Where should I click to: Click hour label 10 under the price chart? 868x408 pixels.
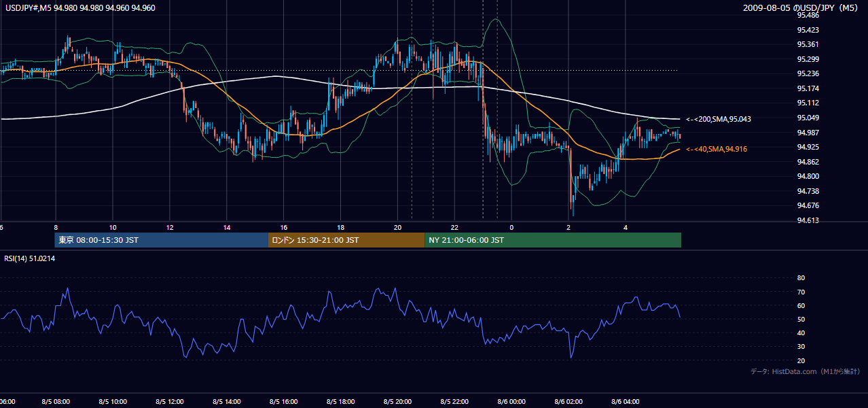113,228
